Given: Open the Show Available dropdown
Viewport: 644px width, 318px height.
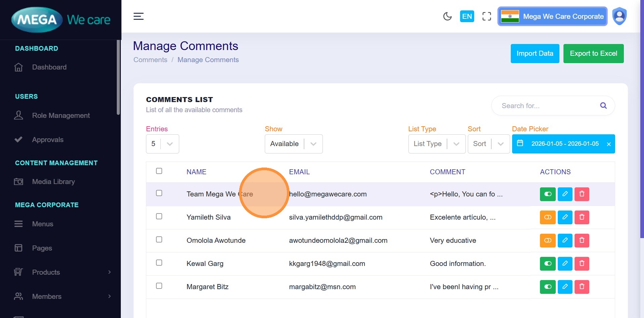Looking at the screenshot, I should coord(293,144).
